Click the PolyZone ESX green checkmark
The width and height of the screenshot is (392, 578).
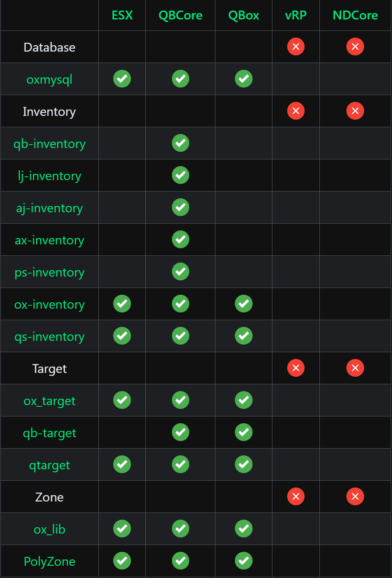pyautogui.click(x=122, y=561)
